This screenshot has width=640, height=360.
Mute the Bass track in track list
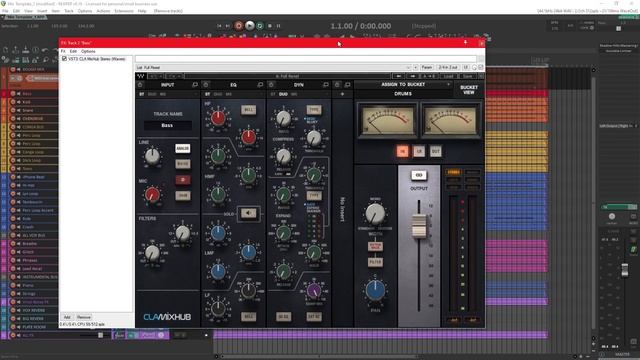pos(19,94)
